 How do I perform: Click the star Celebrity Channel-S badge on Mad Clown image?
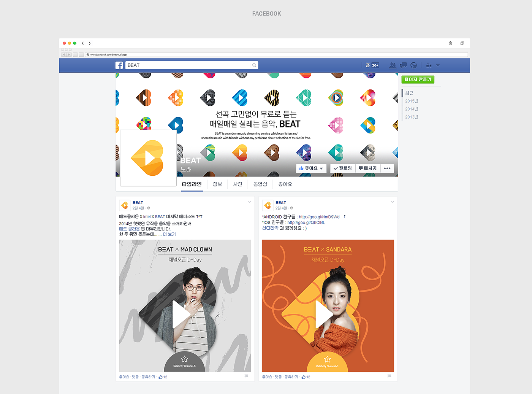tap(184, 362)
